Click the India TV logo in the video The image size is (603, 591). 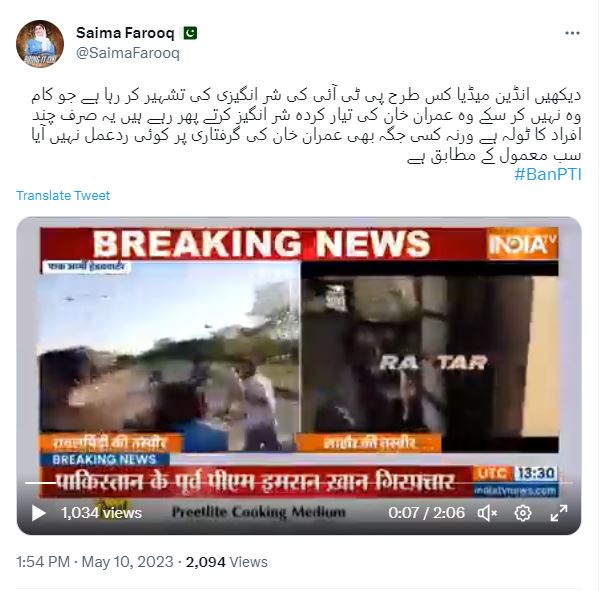tap(522, 244)
